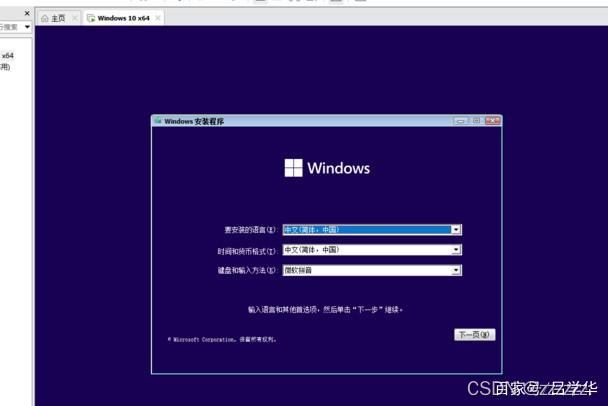Close the left library side panel
The width and height of the screenshot is (608, 406).
pos(27,13)
